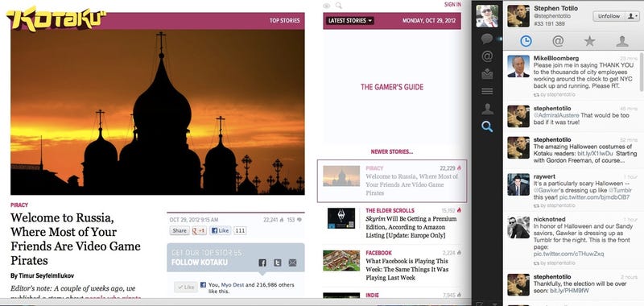Click the Kotaku logo

(56, 19)
